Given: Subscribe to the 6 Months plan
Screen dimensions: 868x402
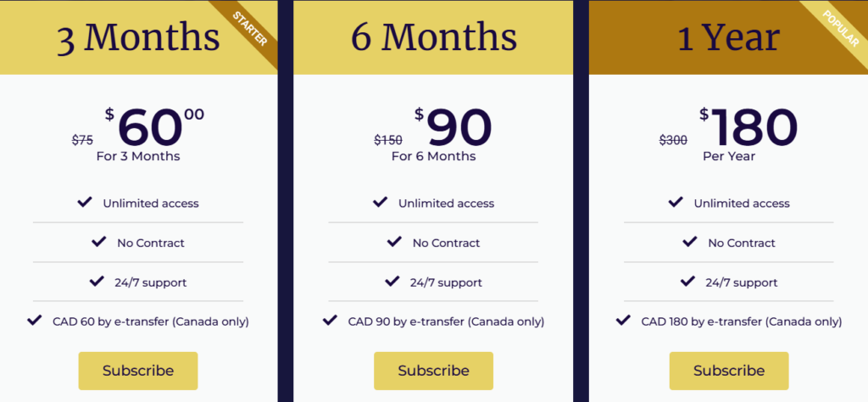Looking at the screenshot, I should [x=433, y=371].
